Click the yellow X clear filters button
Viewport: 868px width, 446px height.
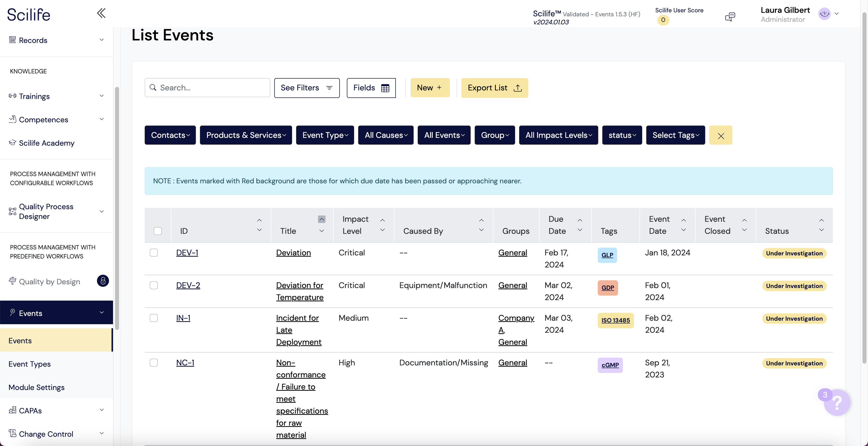pos(720,135)
